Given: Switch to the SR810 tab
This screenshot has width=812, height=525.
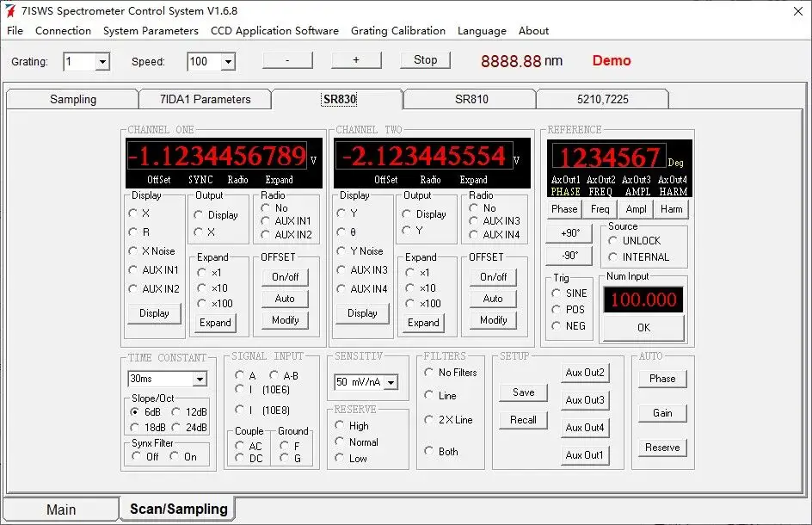Looking at the screenshot, I should tap(471, 99).
